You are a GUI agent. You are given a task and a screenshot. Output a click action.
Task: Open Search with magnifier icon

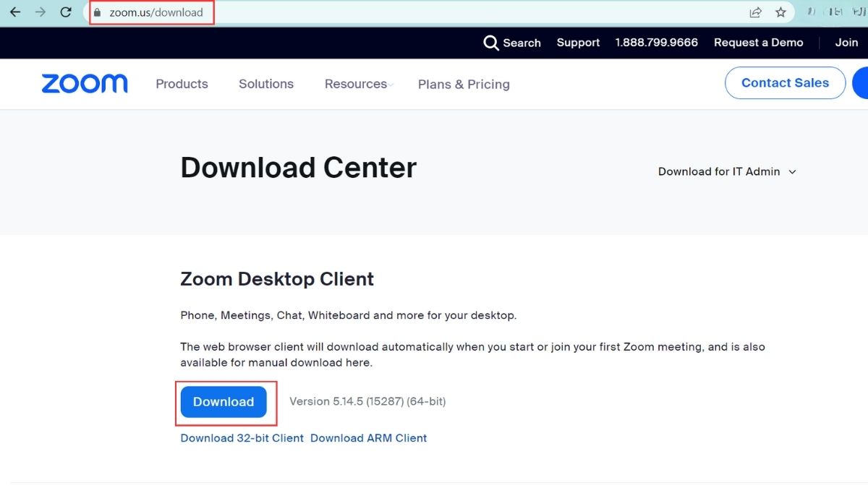[x=491, y=43]
